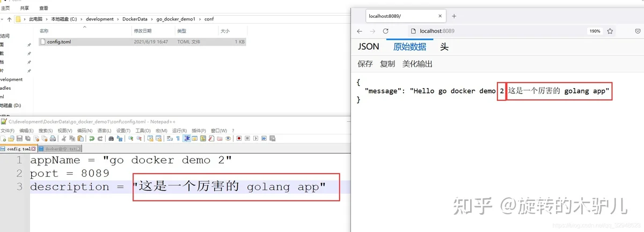Click Print icon in Notepad++ toolbar
This screenshot has width=644, height=232.
(53, 138)
